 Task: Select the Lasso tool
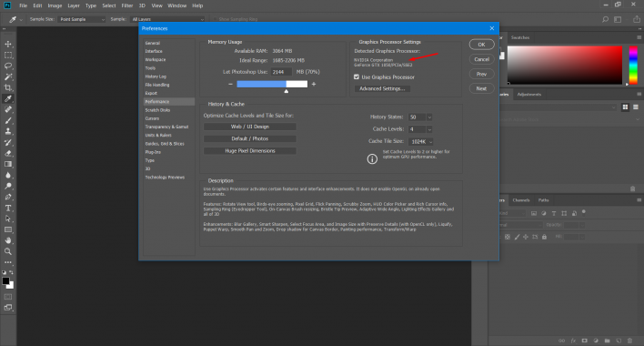point(8,66)
